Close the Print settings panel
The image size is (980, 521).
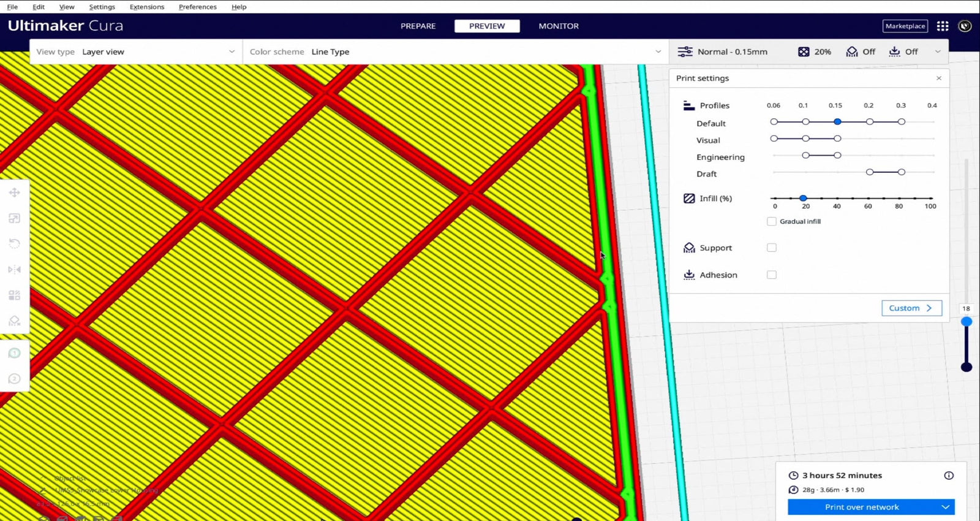[939, 78]
